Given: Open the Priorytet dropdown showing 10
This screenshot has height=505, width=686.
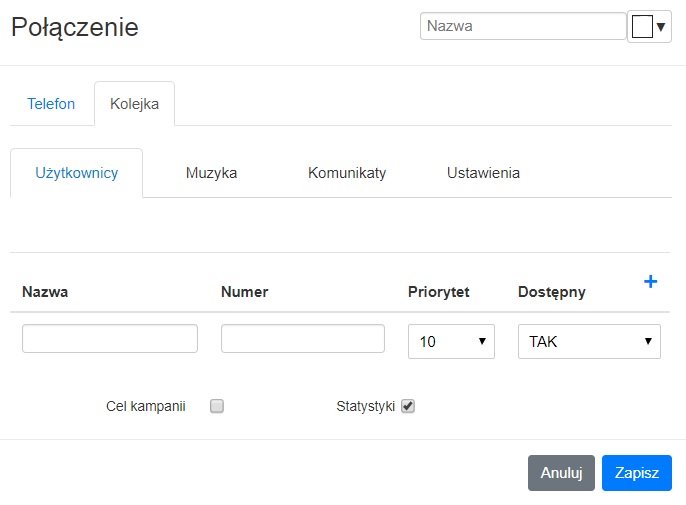Looking at the screenshot, I should click(451, 341).
